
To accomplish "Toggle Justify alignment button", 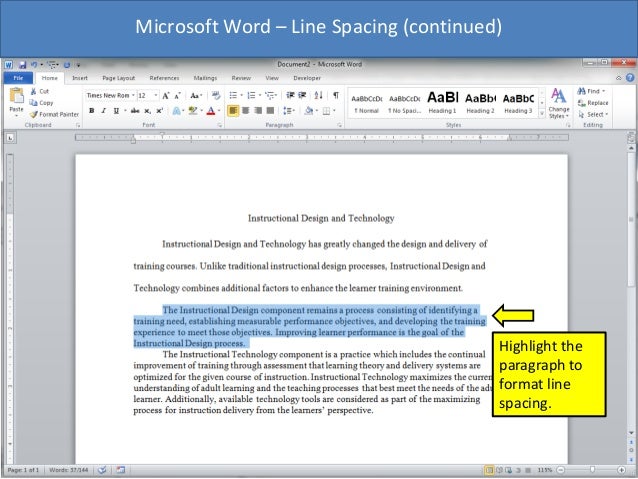I will tap(270, 111).
